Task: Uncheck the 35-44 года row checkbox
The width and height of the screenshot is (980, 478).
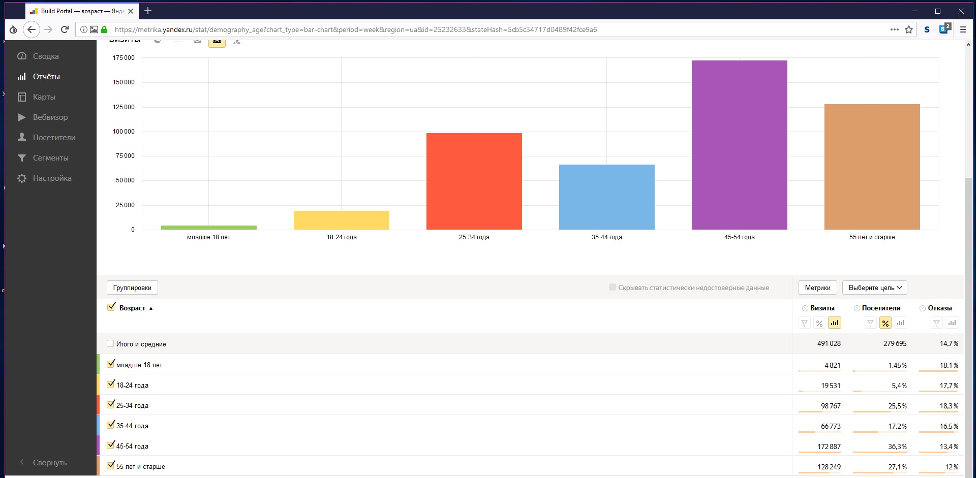Action: pos(111,425)
